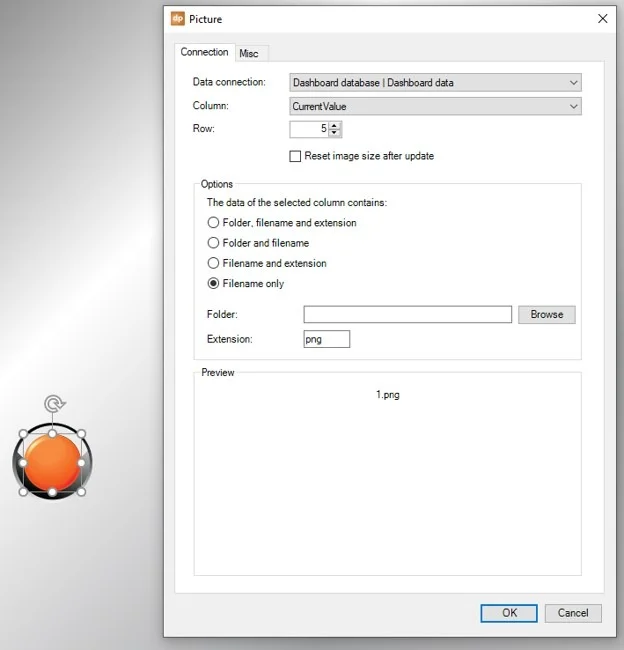Close the Picture dialog with X
The image size is (624, 650).
[602, 19]
